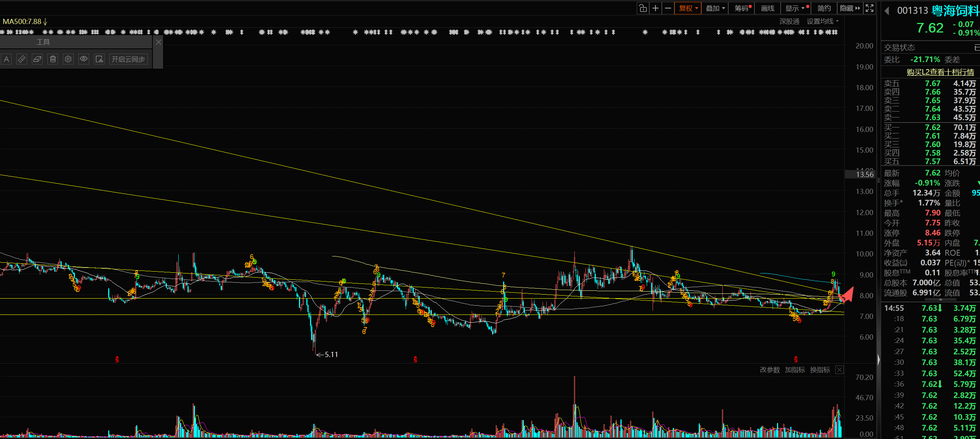The height and width of the screenshot is (439, 980).
Task: Zoom in chart with plus icon
Action: [x=656, y=8]
